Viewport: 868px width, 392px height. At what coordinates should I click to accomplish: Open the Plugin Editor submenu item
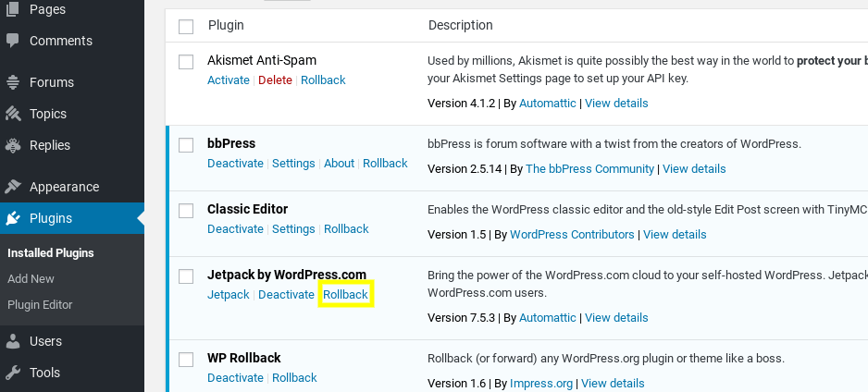click(40, 305)
